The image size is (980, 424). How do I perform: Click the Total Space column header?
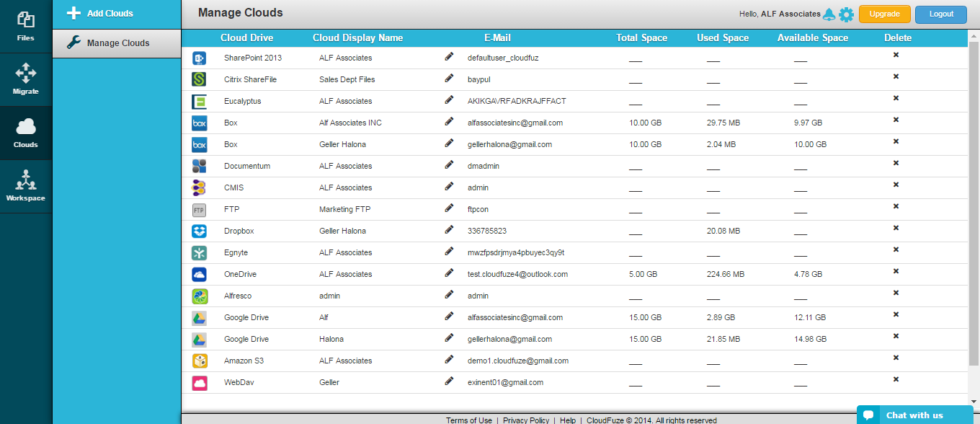click(642, 38)
